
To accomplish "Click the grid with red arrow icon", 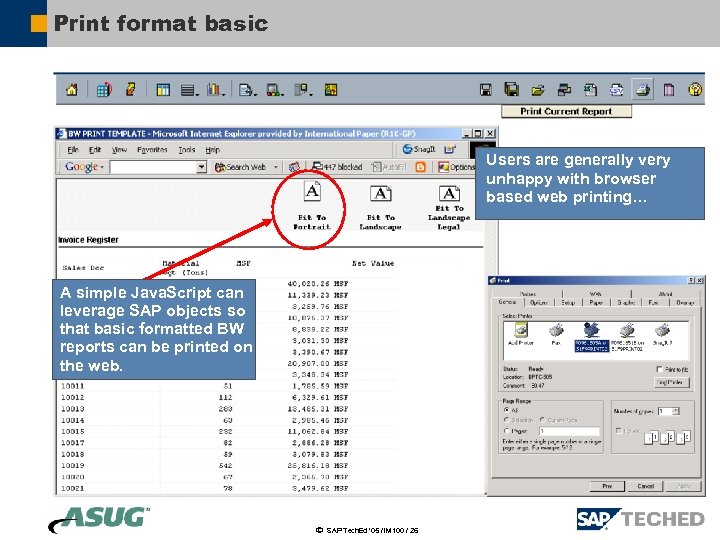I will (x=104, y=89).
